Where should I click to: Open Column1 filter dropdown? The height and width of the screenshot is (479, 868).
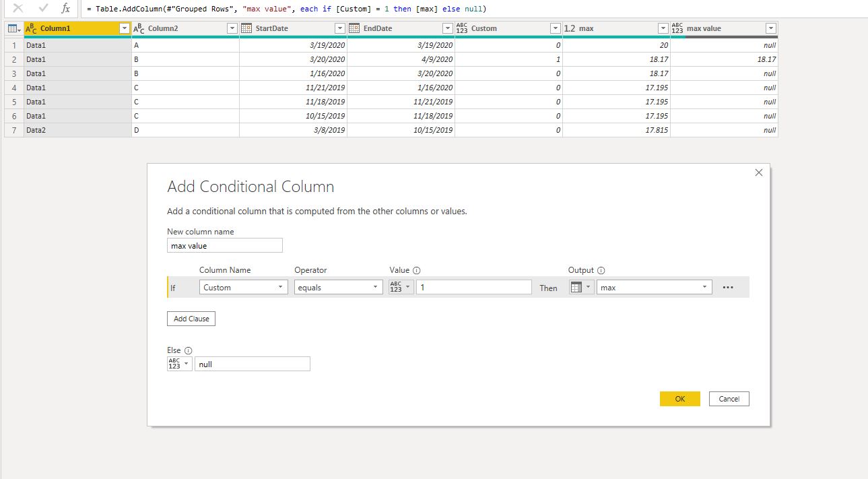click(124, 28)
